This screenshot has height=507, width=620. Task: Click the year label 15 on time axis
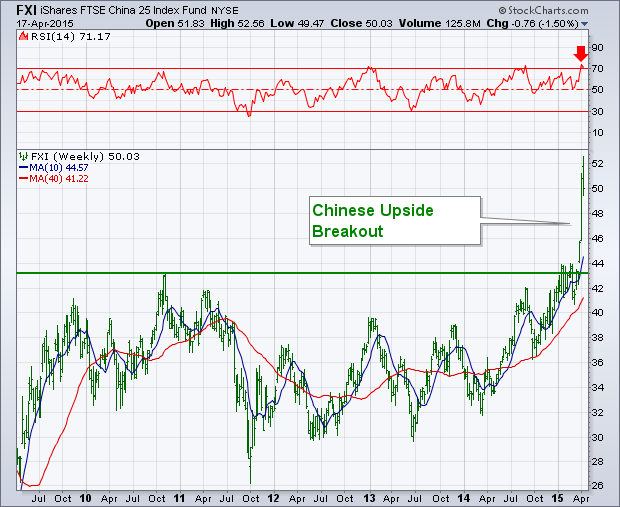(558, 498)
